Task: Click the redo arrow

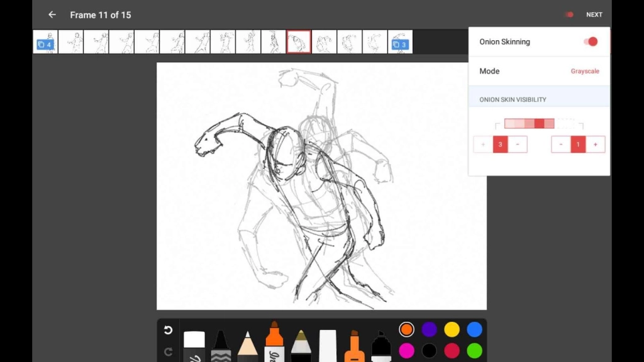Action: [x=167, y=352]
